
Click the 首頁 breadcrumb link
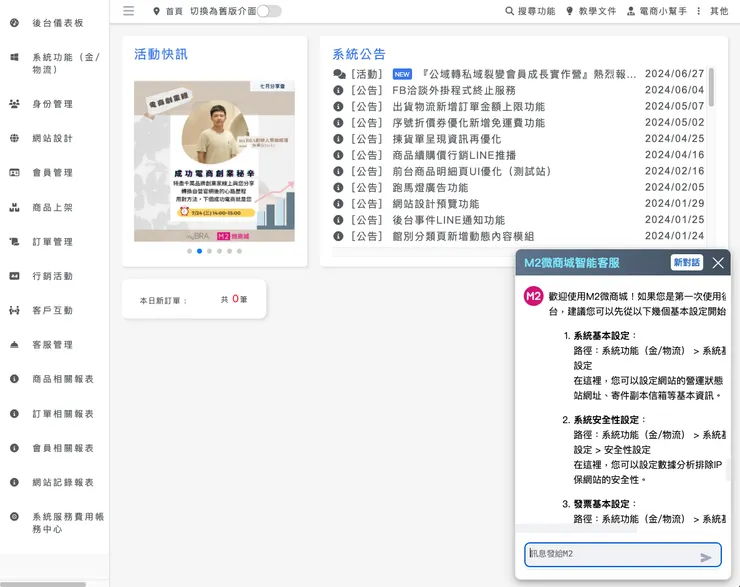pyautogui.click(x=174, y=11)
